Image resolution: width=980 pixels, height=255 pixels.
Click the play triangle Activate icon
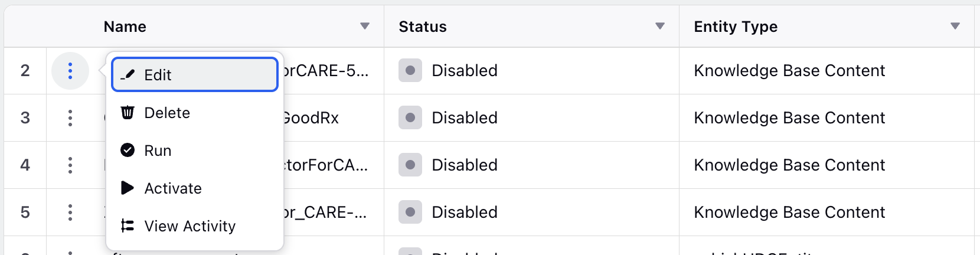pos(128,188)
